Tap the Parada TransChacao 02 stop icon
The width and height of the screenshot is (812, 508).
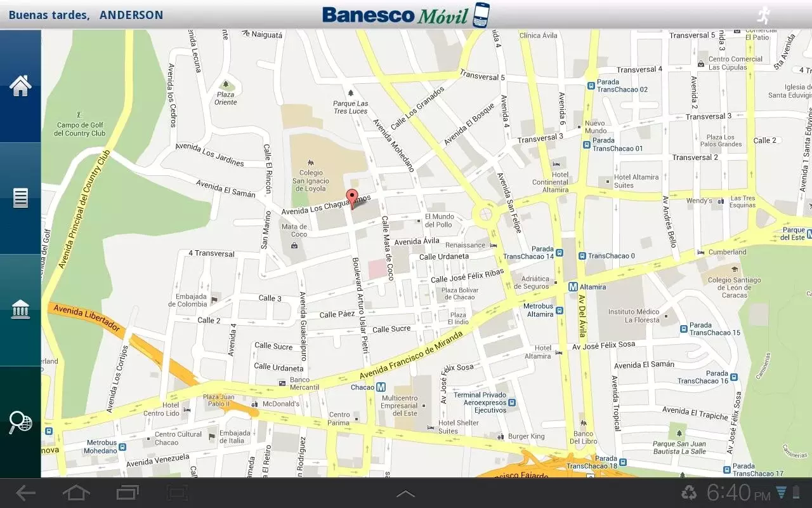[x=591, y=86]
